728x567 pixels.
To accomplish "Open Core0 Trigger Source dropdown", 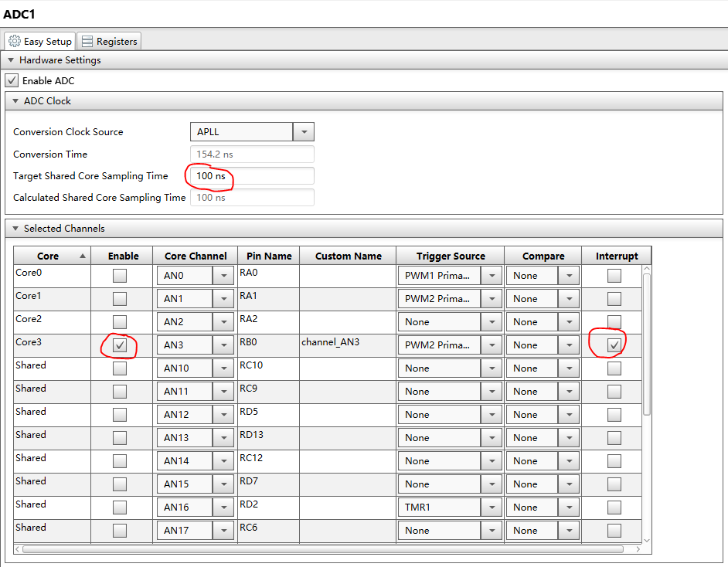I will tap(491, 276).
